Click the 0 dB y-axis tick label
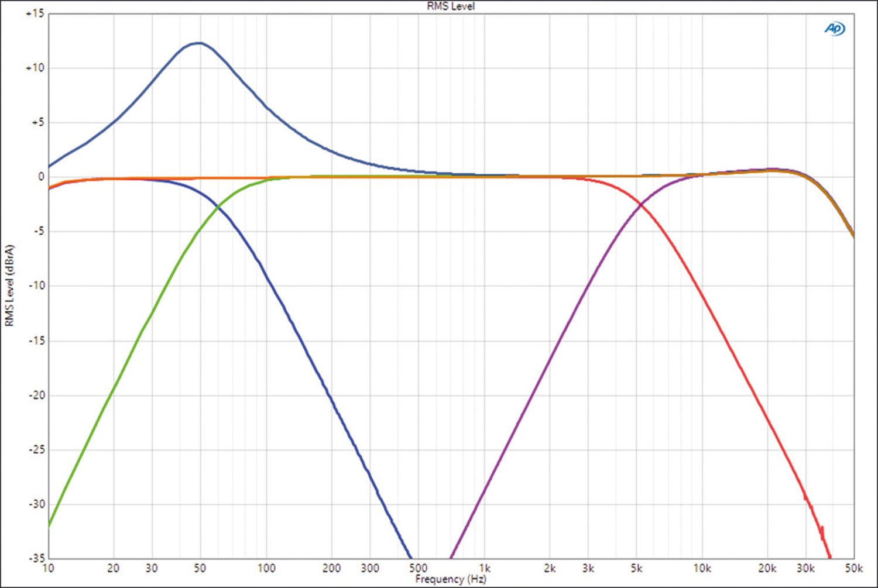 41,177
